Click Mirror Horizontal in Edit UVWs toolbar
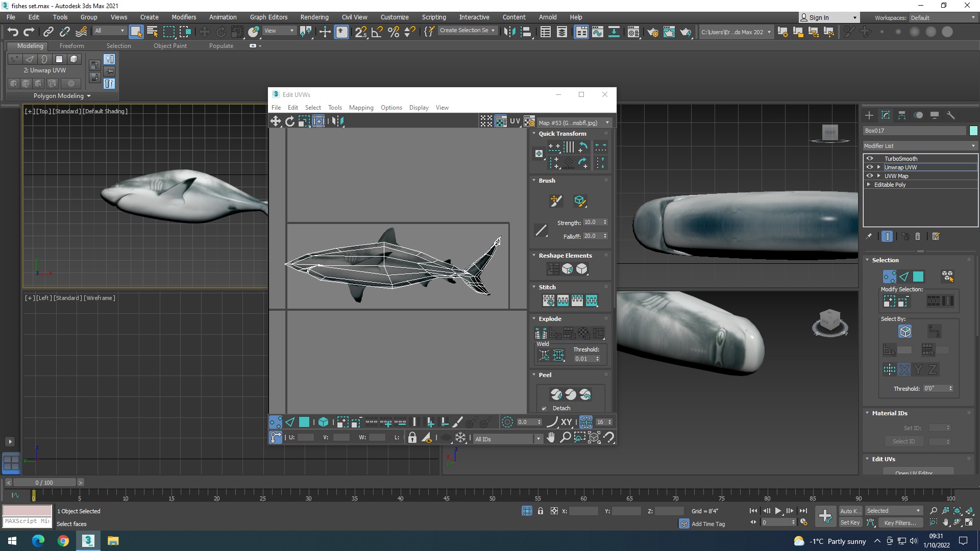 (337, 121)
